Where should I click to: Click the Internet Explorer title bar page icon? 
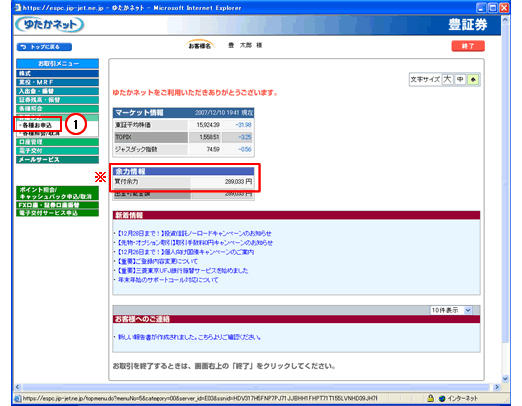point(17,7)
